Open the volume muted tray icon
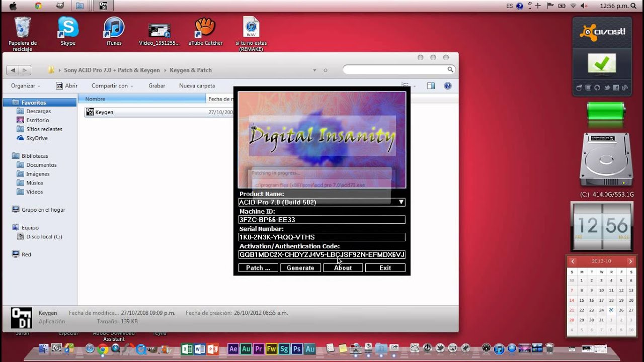Screen dimensions: 644x362 click(584, 6)
